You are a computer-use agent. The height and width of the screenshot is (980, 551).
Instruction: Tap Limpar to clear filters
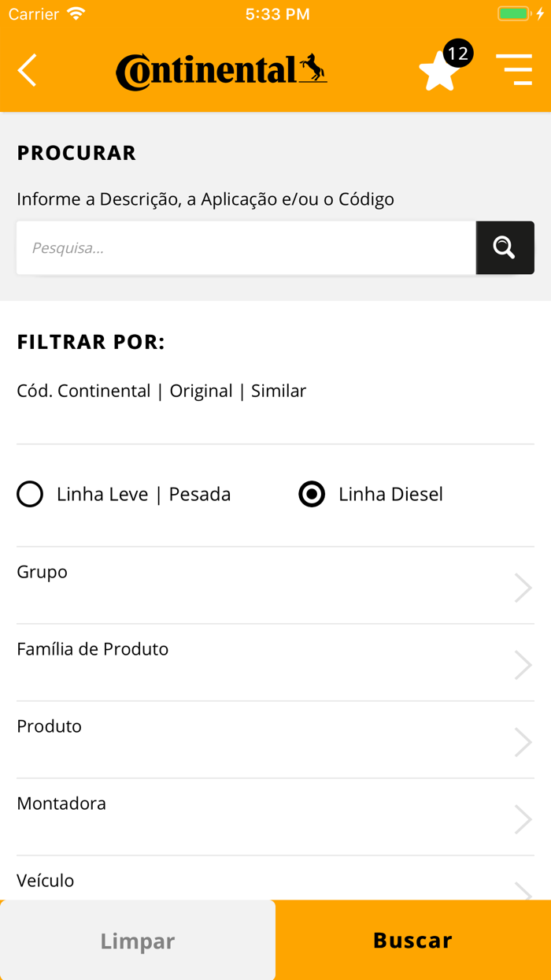[x=138, y=940]
